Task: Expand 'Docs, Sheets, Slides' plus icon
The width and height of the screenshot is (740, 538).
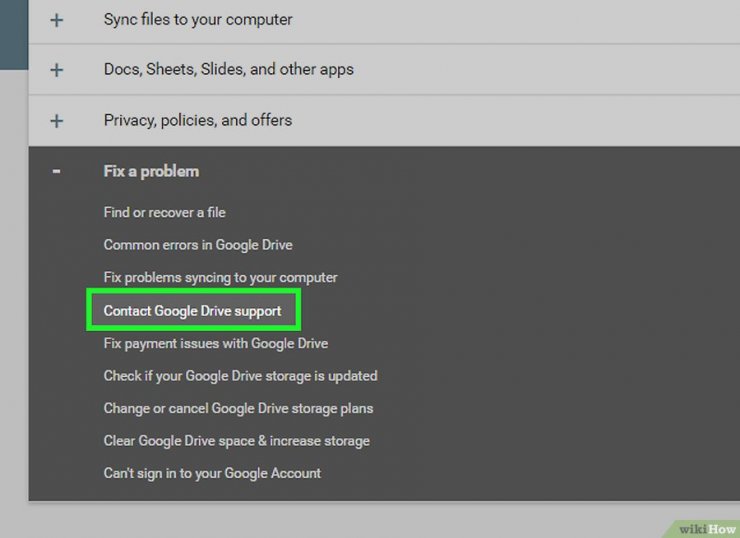Action: click(x=57, y=70)
